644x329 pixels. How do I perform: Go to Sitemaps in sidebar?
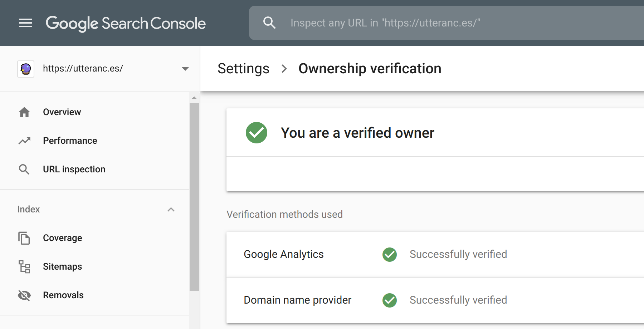click(63, 267)
